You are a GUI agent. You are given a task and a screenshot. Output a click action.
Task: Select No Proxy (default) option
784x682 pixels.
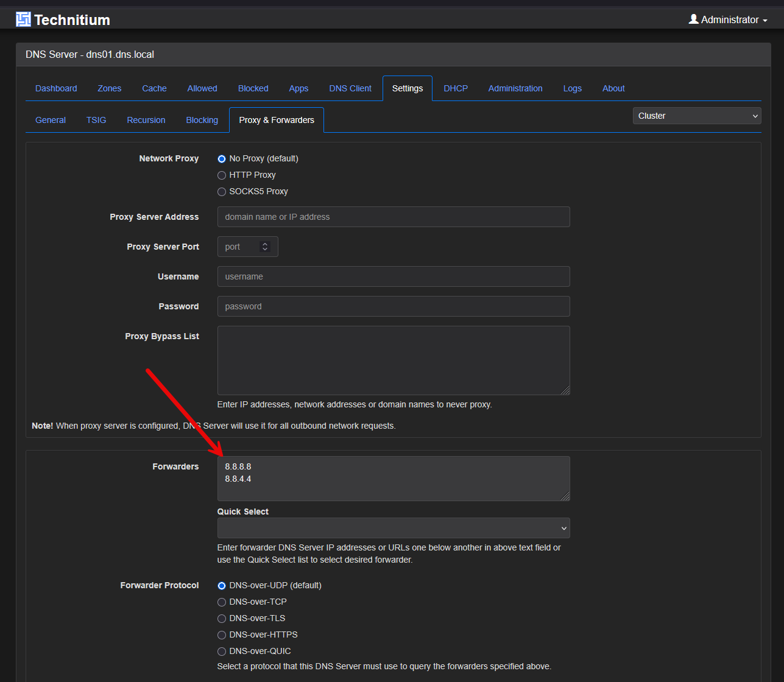pos(222,159)
